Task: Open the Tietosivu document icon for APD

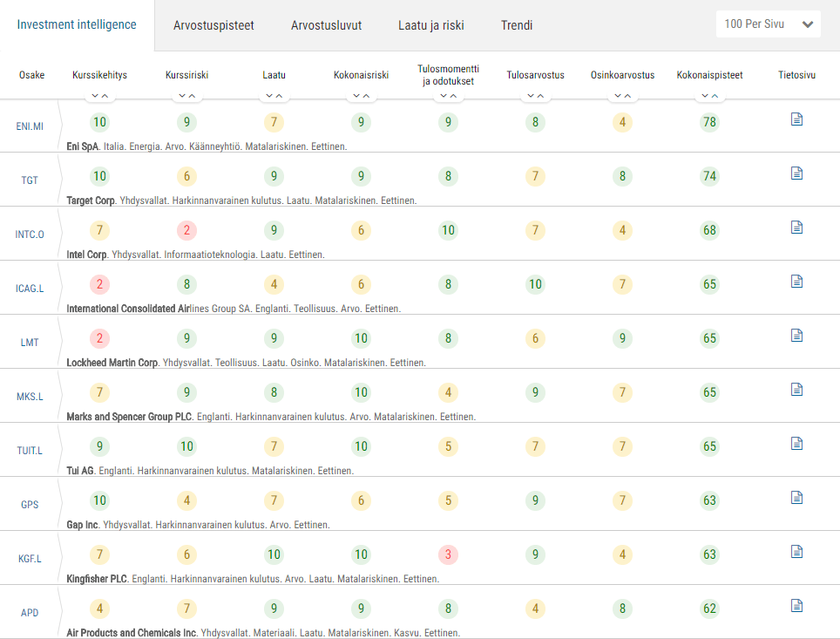Action: (796, 606)
